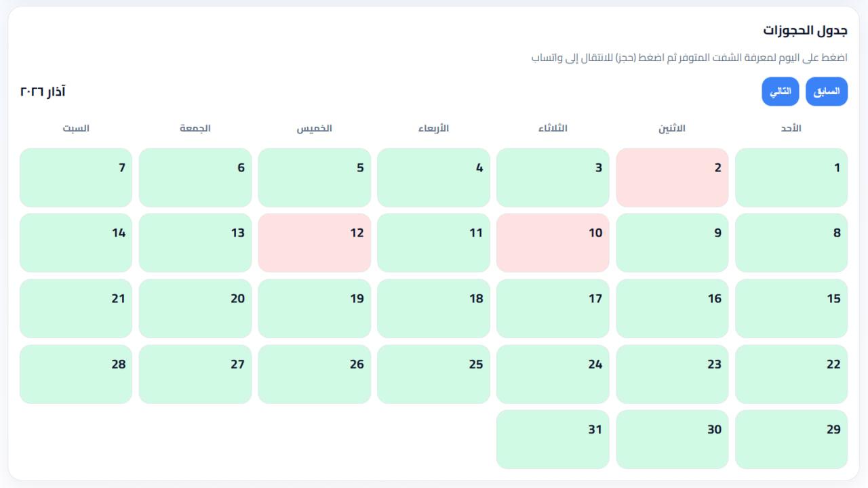Screen dimensions: 868x488
Task: Choose day 5 under الخميس column
Action: pyautogui.click(x=314, y=178)
